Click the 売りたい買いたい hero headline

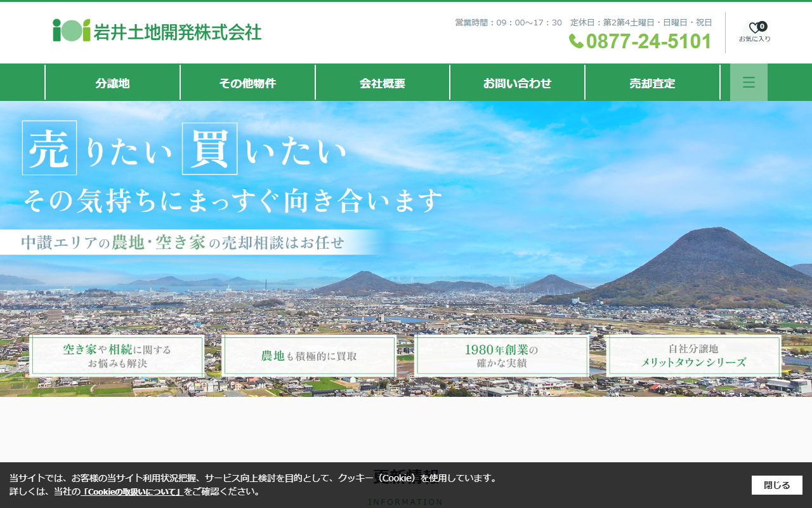click(x=185, y=149)
